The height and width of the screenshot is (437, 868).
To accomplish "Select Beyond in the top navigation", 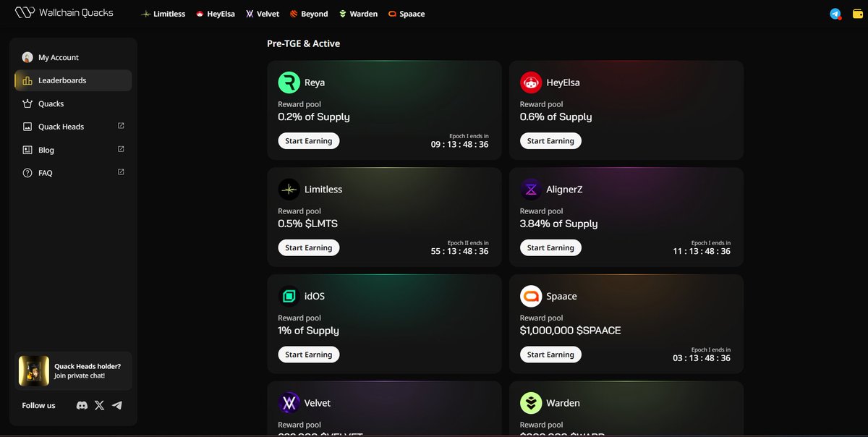I will pos(309,13).
